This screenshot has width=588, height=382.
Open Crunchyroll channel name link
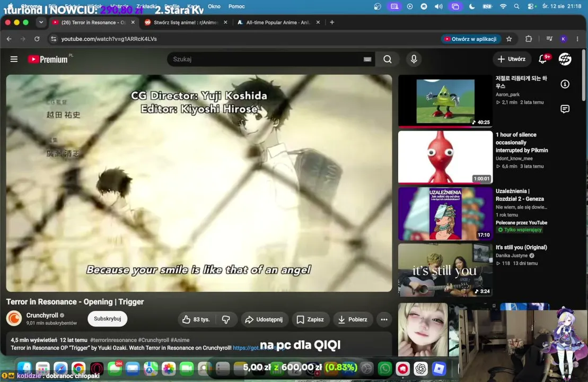[42, 315]
